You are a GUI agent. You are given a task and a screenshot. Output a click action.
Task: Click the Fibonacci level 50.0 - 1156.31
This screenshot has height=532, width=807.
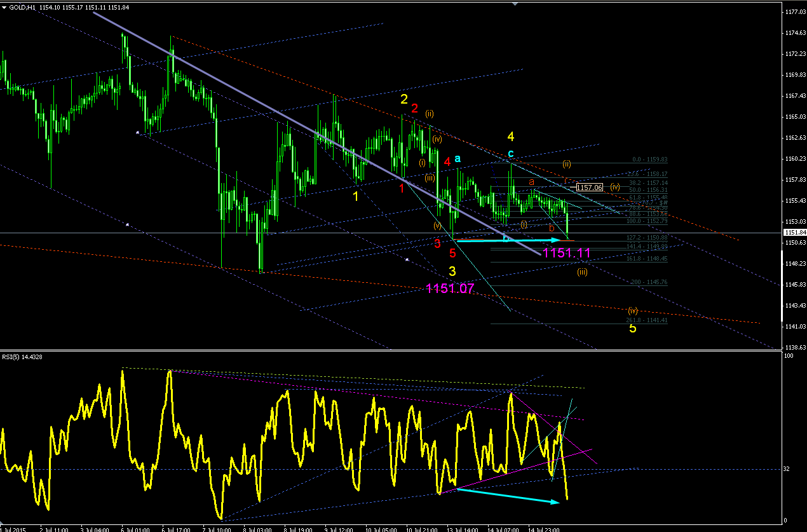648,189
